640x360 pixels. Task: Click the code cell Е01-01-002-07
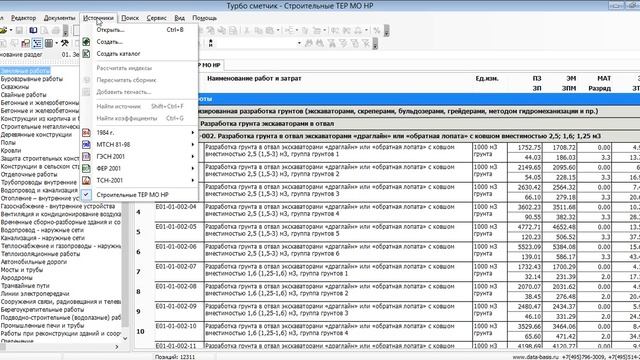click(176, 267)
